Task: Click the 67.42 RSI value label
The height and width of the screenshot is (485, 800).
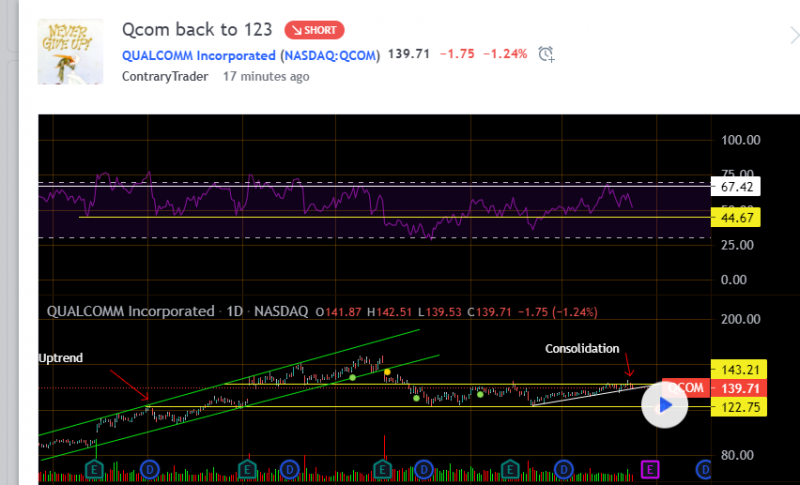Action: coord(734,187)
